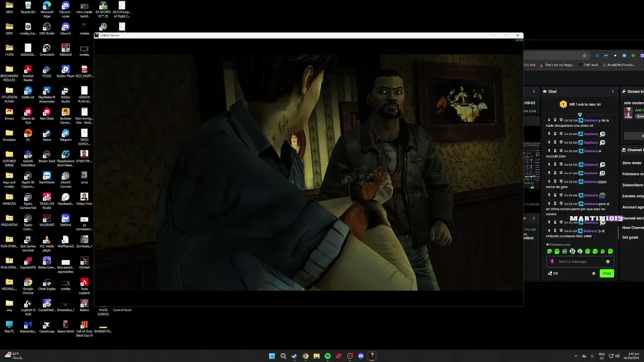Select the Ubisoft Connect desktop icon

click(x=65, y=178)
